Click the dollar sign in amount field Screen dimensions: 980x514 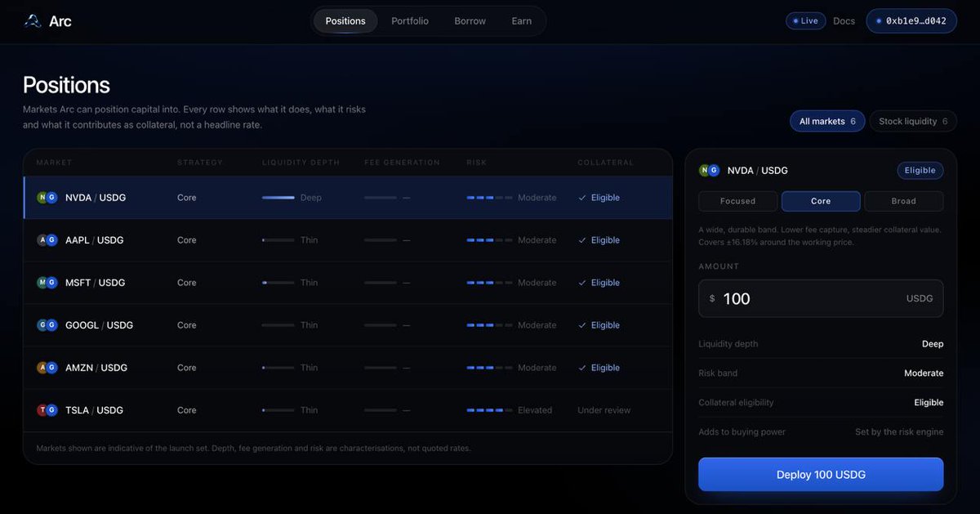pos(712,299)
